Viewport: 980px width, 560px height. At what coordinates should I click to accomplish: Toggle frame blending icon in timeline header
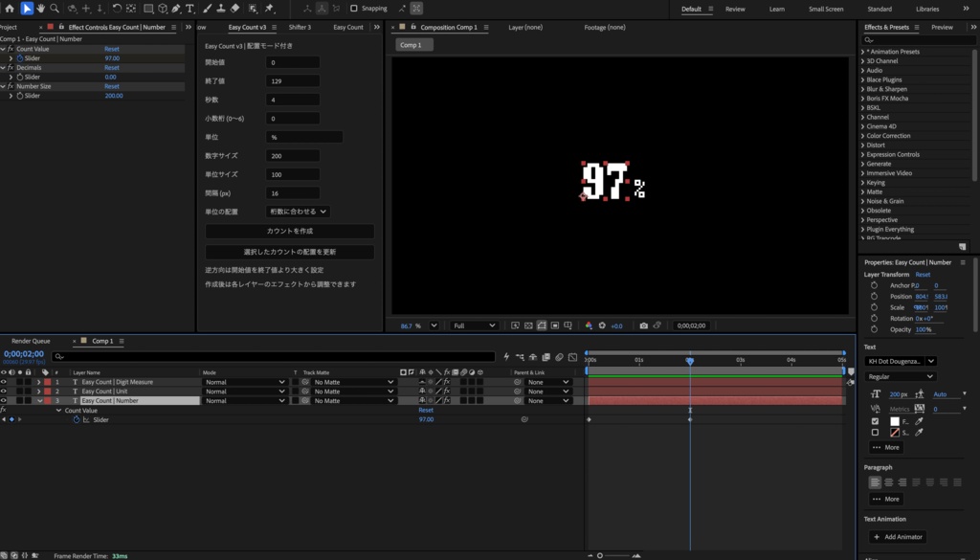point(546,357)
